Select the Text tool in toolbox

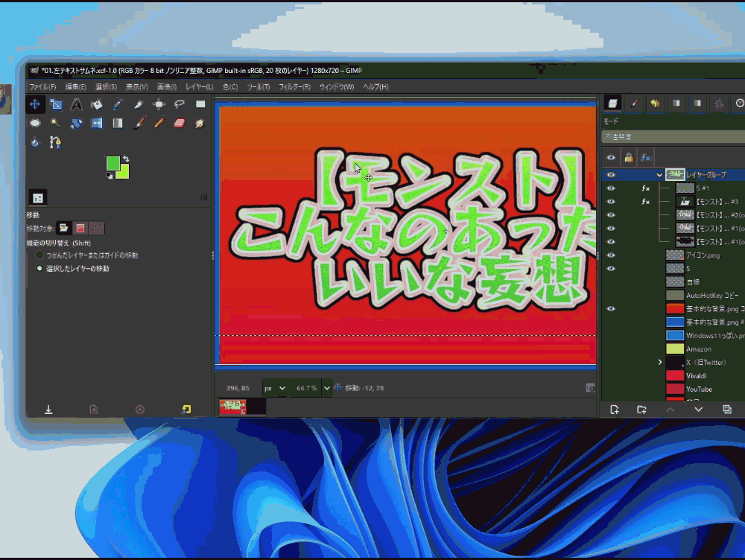coord(76,104)
